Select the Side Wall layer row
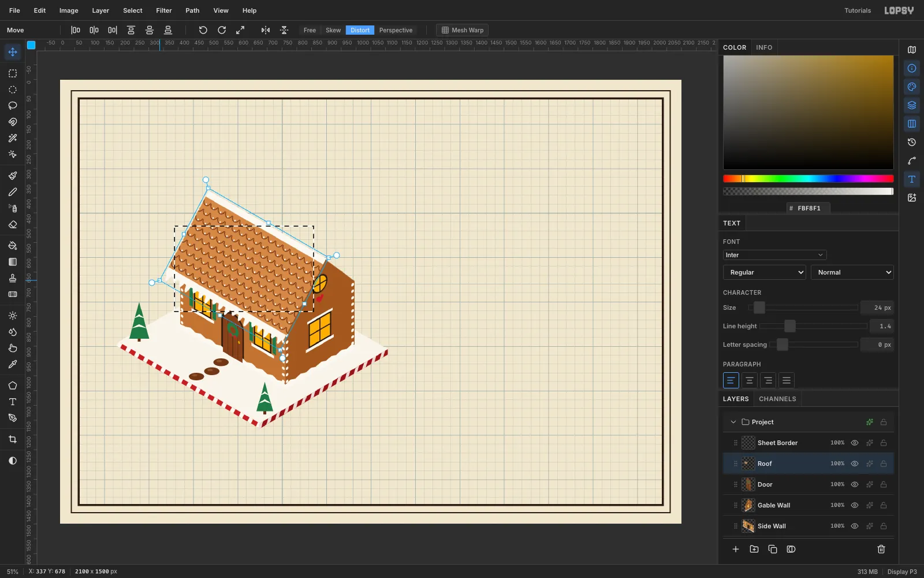Screen dimensions: 924x578 pos(808,526)
